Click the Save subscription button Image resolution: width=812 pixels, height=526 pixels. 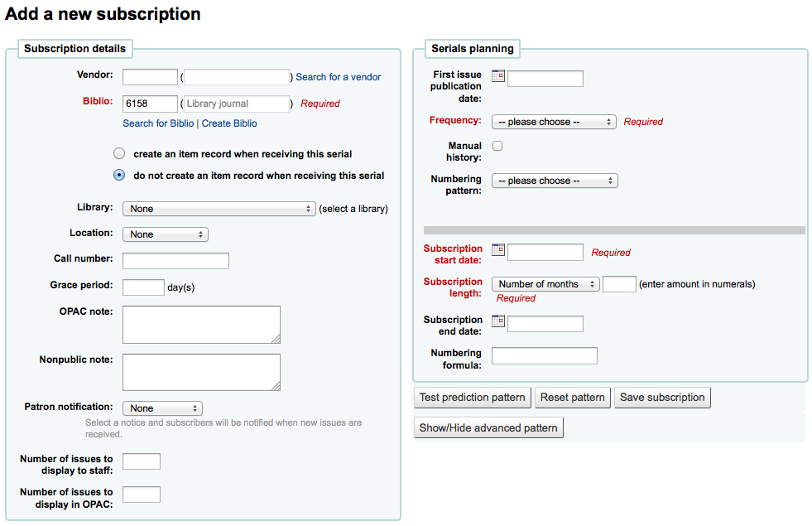pyautogui.click(x=662, y=398)
